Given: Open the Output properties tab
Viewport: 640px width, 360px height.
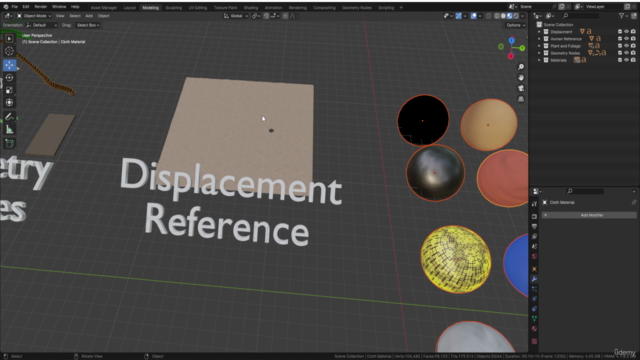Looking at the screenshot, I should 534,227.
